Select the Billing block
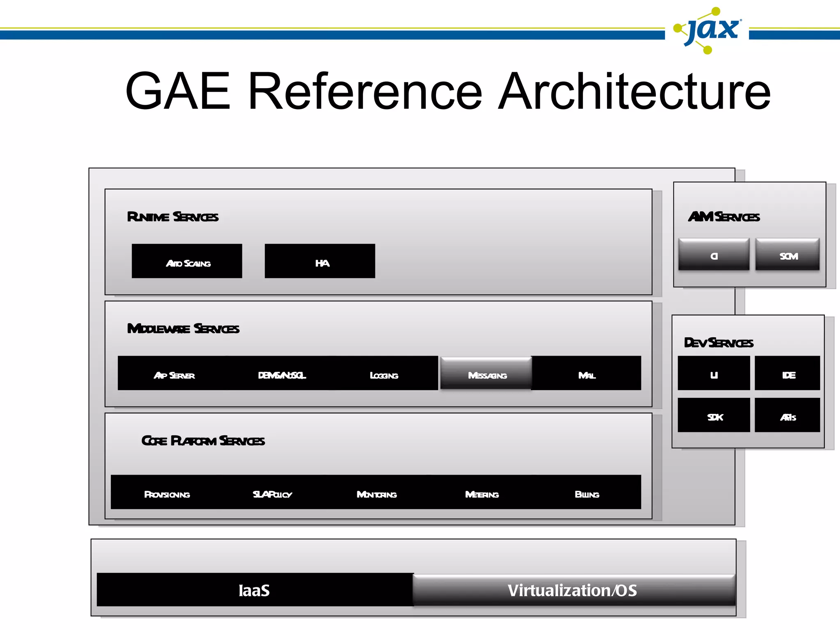 click(587, 492)
